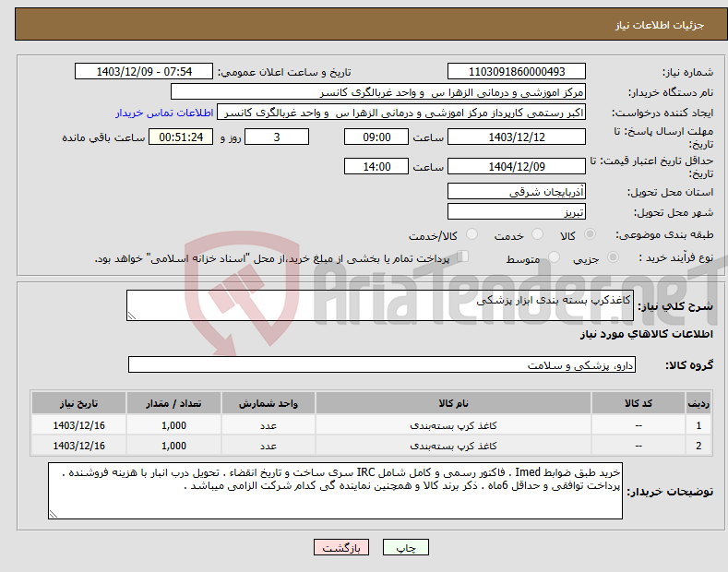728x572 pixels.
Task: Select the خدمت radio button
Action: [537, 234]
